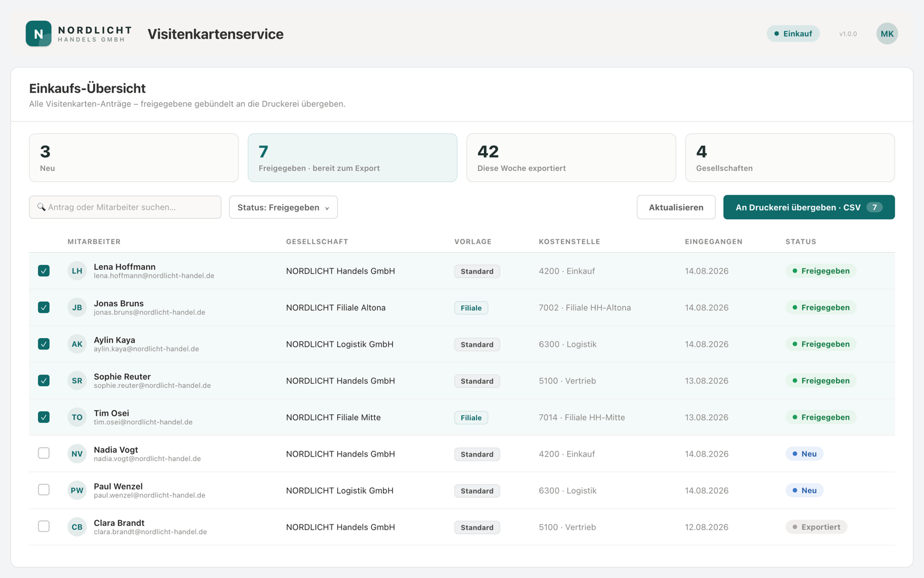Viewport: 924px width, 578px height.
Task: Click Clara Brandt's CB avatar
Action: (77, 527)
